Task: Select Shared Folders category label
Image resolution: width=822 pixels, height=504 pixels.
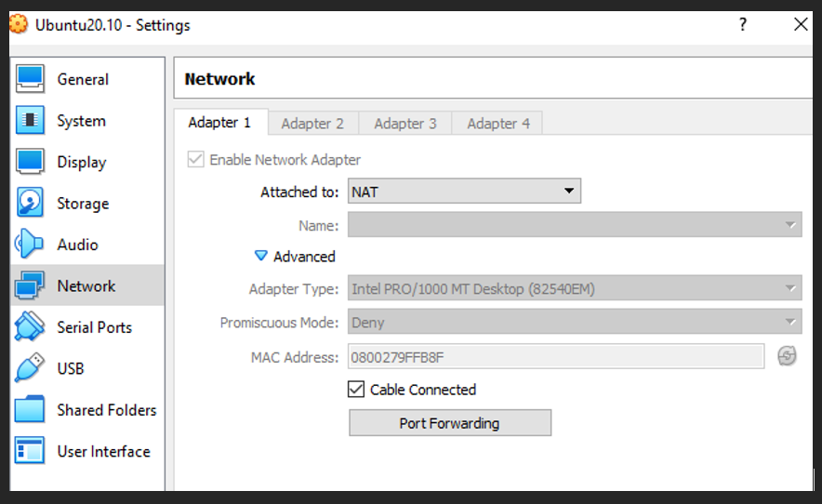Action: pos(107,409)
